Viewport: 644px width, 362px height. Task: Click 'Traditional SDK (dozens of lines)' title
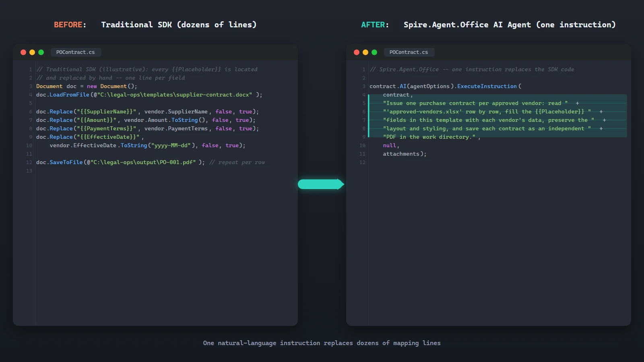pyautogui.click(x=179, y=25)
